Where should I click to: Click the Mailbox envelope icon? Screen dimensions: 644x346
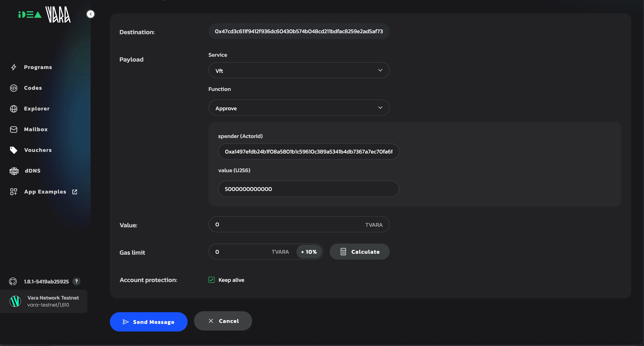14,129
